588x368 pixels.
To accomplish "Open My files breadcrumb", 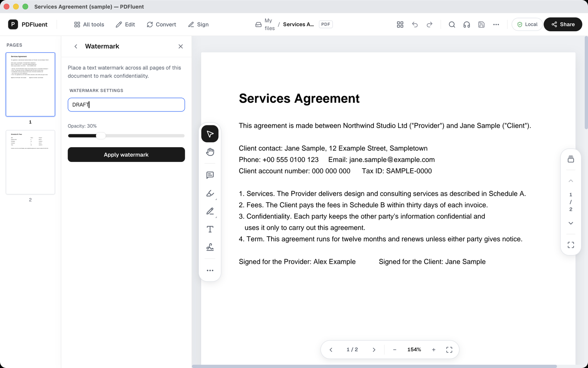I will click(265, 24).
